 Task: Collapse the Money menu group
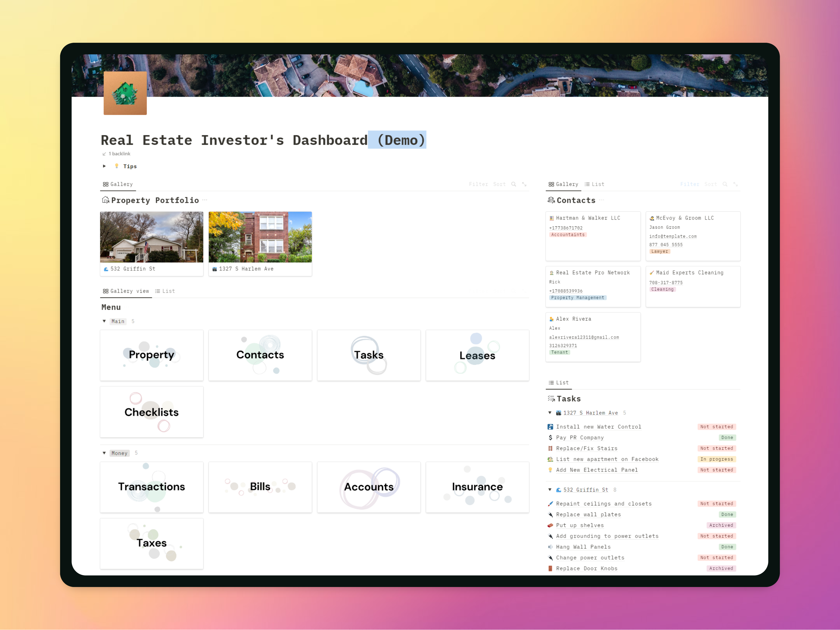click(x=104, y=453)
